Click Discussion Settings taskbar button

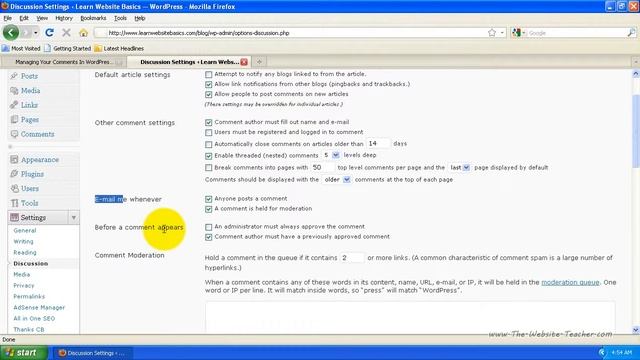coord(92,353)
